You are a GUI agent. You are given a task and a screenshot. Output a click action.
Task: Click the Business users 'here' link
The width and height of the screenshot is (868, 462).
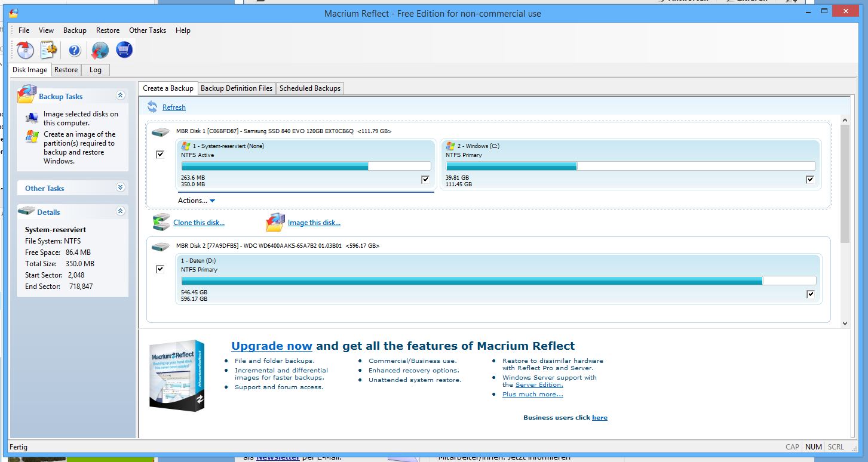600,418
